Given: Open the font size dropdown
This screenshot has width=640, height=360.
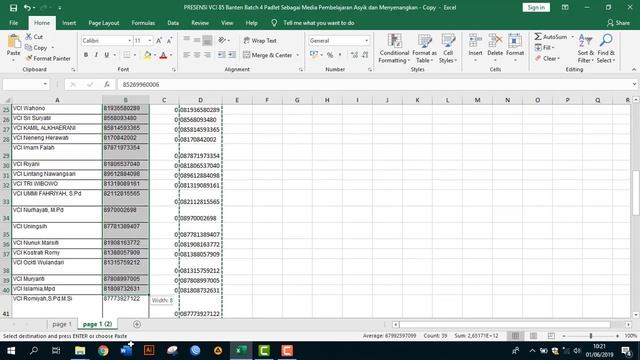Looking at the screenshot, I should point(150,40).
